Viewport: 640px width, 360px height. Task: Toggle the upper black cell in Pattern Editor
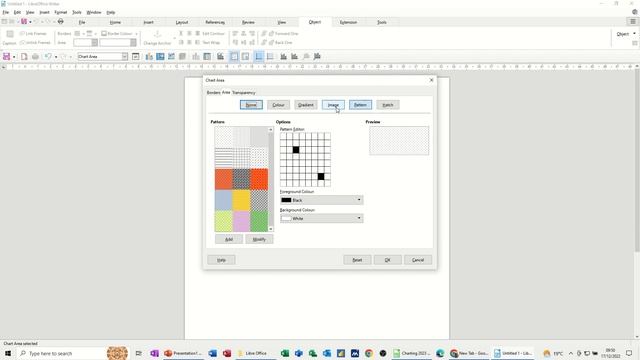click(x=296, y=150)
